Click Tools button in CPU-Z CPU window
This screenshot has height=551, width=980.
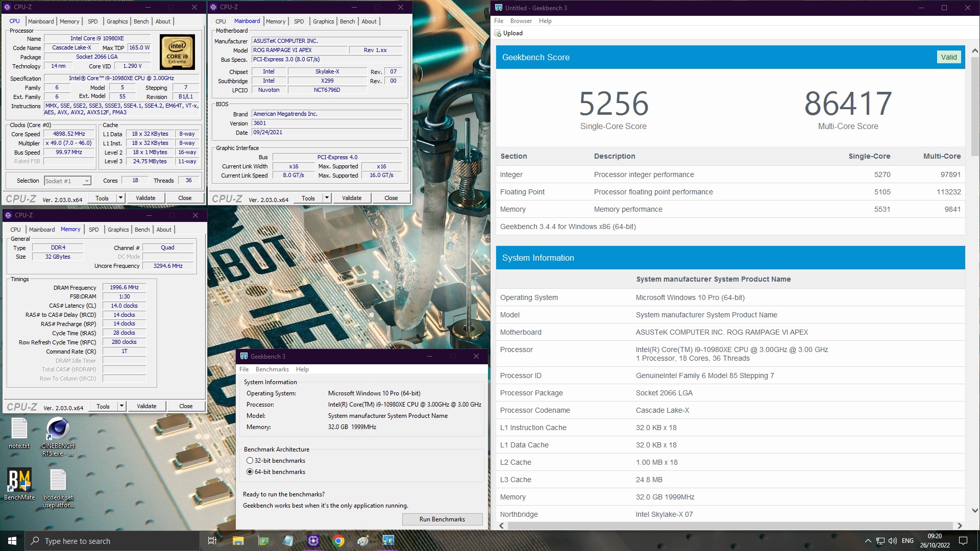(102, 198)
